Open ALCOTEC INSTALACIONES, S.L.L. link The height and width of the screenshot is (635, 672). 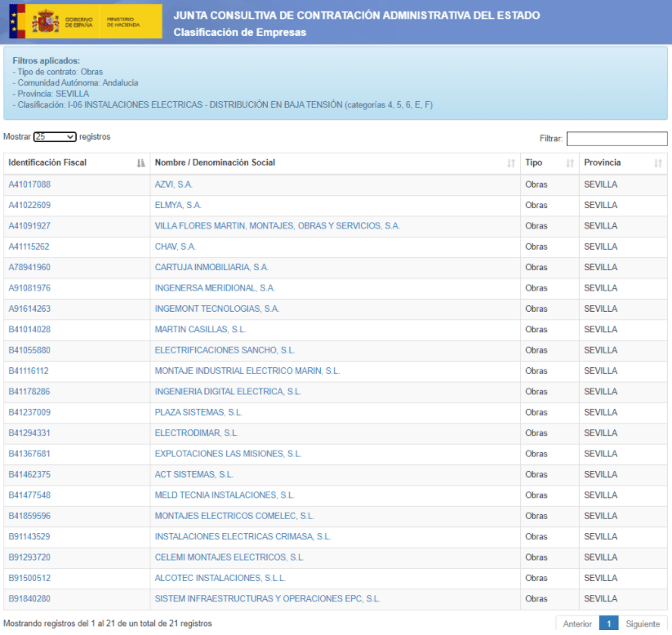(x=220, y=579)
